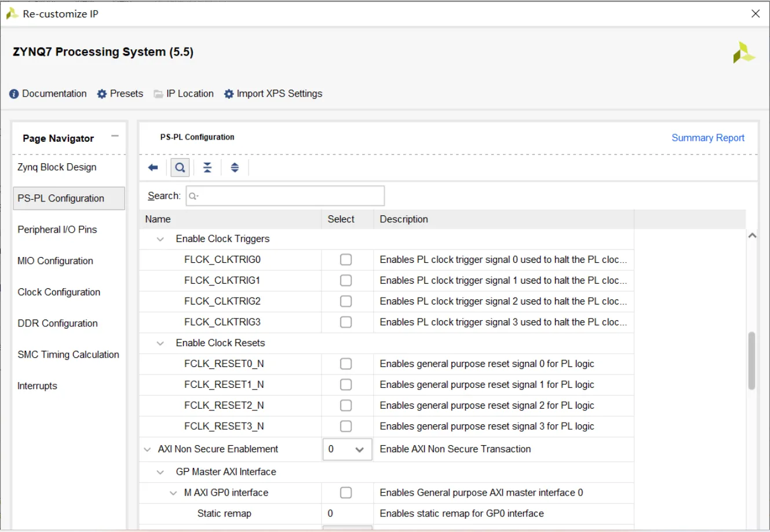This screenshot has width=770, height=532.
Task: Open AXI Non Secure Enablement dropdown
Action: 347,449
